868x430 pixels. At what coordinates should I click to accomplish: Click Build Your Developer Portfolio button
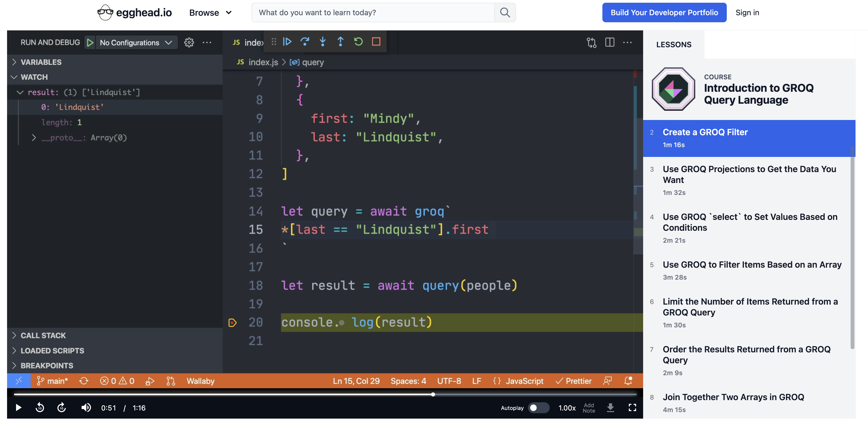click(x=664, y=12)
